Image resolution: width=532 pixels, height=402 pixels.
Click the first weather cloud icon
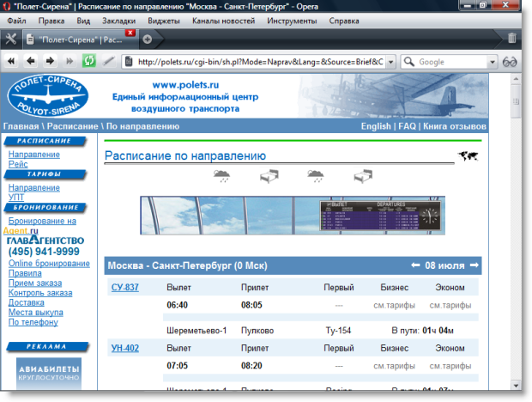point(222,176)
